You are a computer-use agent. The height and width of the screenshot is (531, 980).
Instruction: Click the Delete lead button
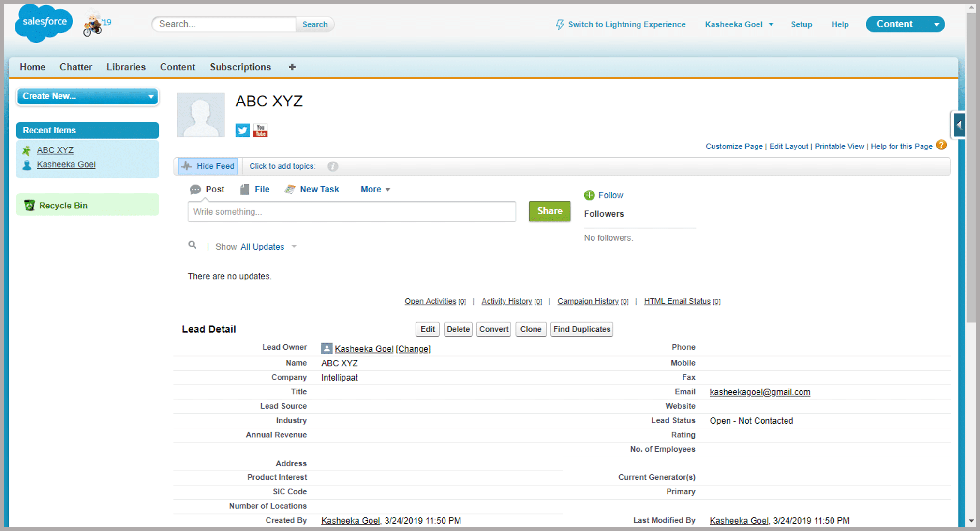coord(458,329)
